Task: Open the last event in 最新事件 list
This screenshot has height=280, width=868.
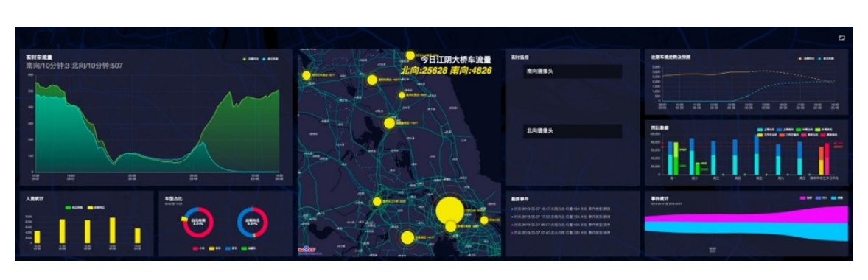Action: coord(561,232)
